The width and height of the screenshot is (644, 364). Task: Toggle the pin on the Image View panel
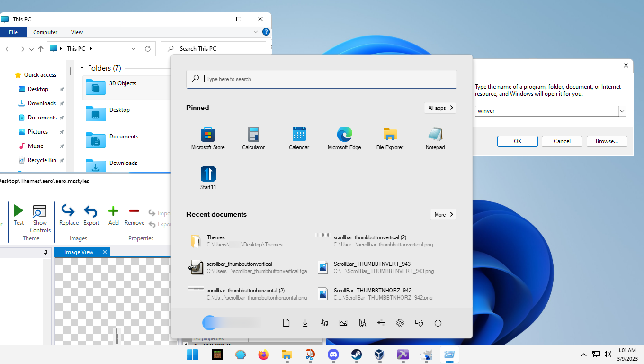(x=45, y=252)
